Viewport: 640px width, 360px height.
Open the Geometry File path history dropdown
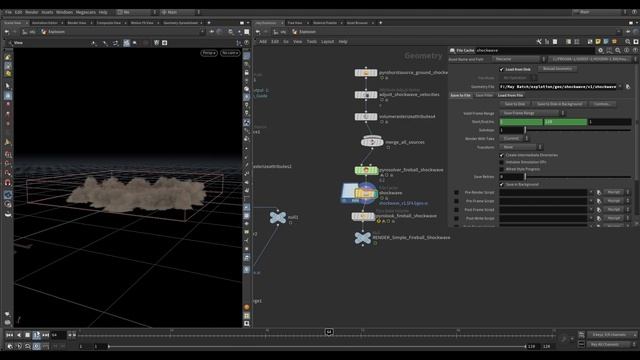point(620,87)
